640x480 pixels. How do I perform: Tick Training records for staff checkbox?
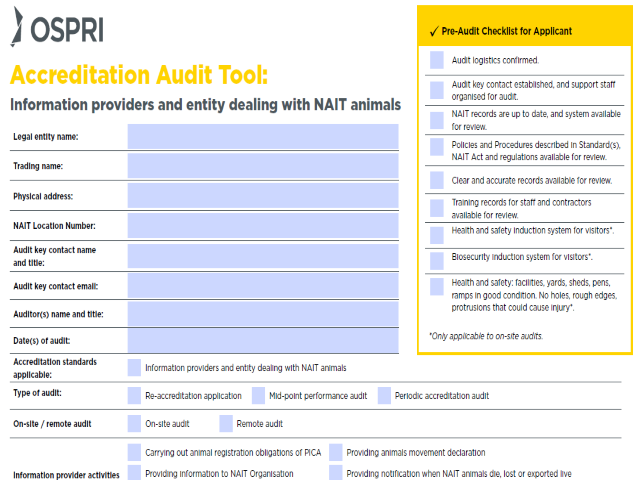click(437, 208)
